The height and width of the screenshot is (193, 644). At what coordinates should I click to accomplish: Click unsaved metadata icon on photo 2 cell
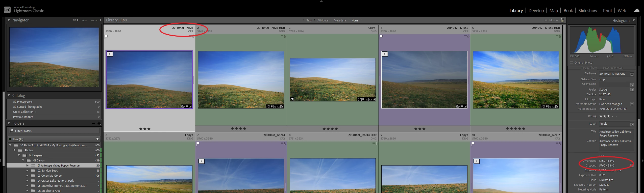pos(283,36)
